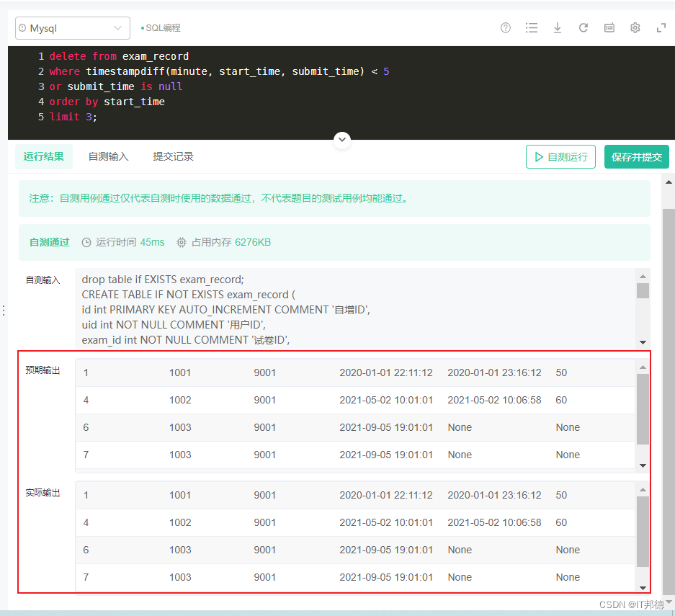Click line 1 delete from exam_record
The width and height of the screenshot is (675, 616).
click(119, 56)
